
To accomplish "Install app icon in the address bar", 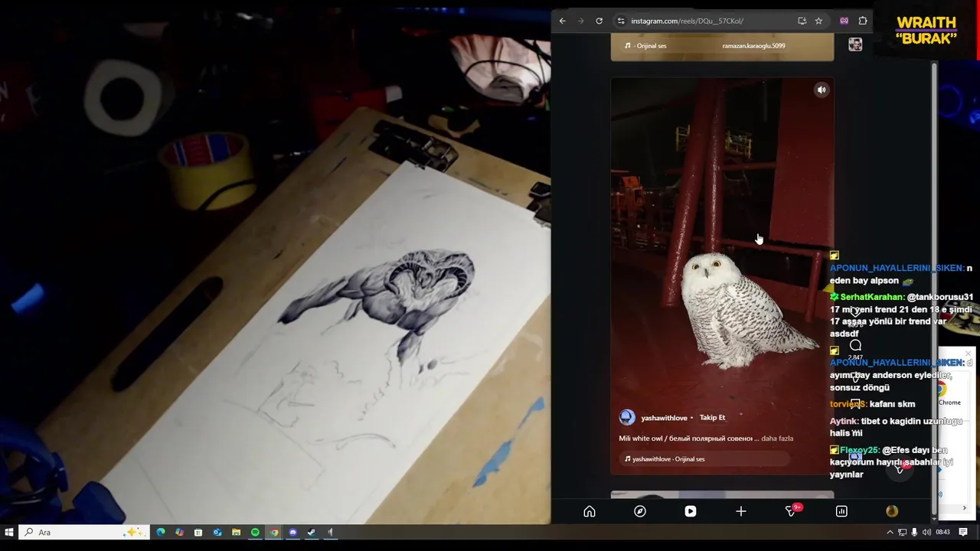I will tap(802, 21).
